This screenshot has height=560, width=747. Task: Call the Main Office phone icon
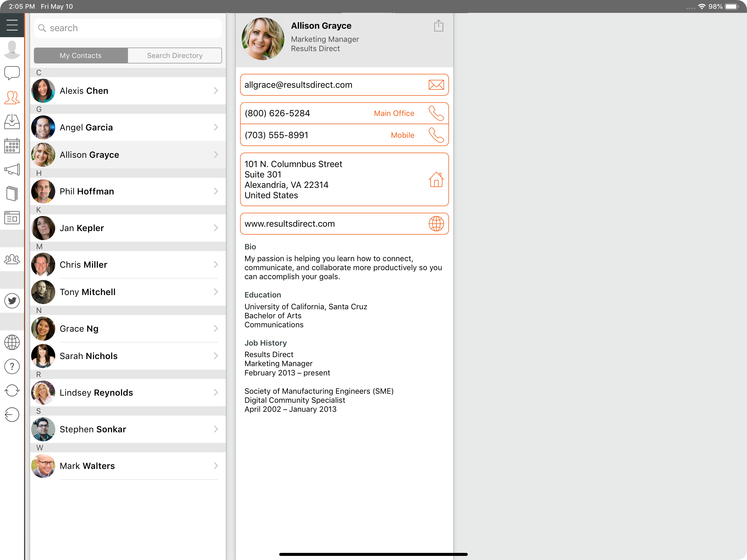point(436,113)
